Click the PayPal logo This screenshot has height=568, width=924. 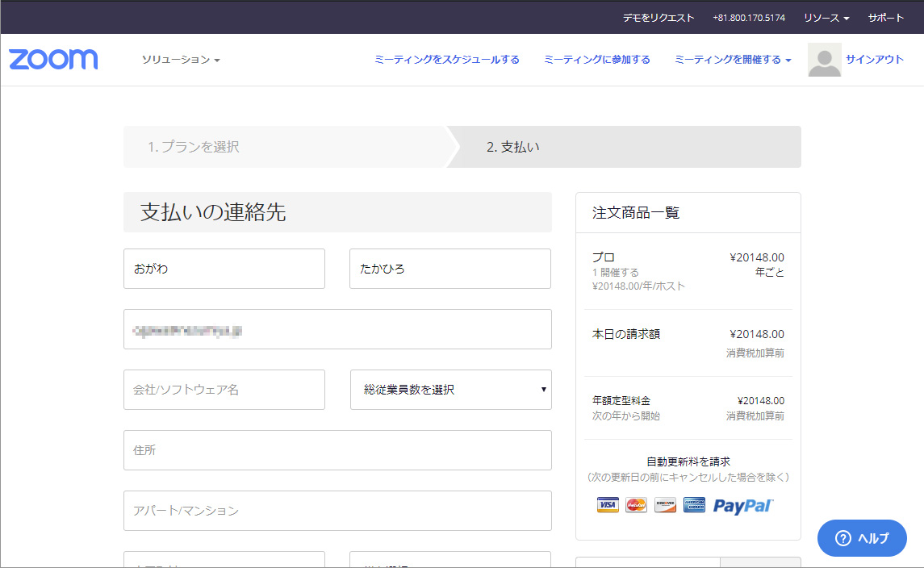pos(742,505)
